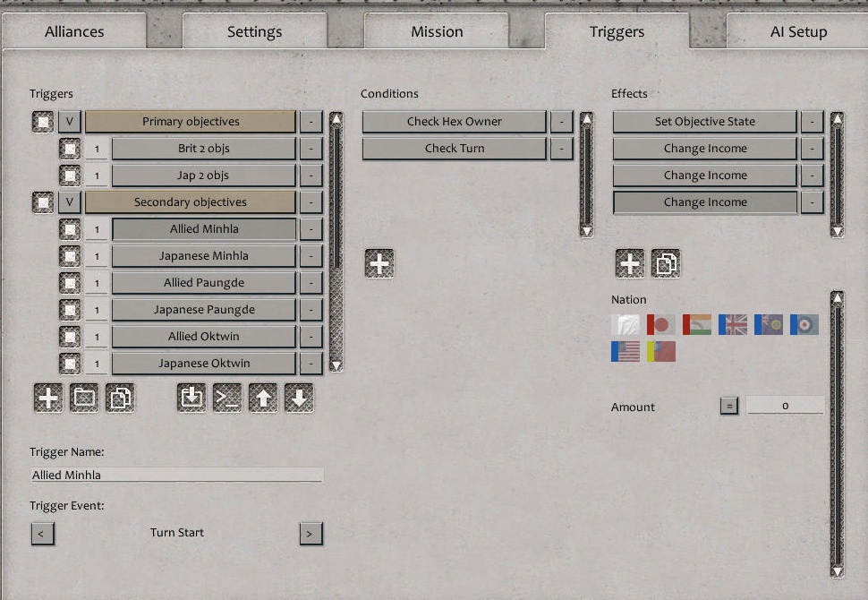Toggle checkbox for Allied Minhla
Screen dimensions: 868x600
70,229
